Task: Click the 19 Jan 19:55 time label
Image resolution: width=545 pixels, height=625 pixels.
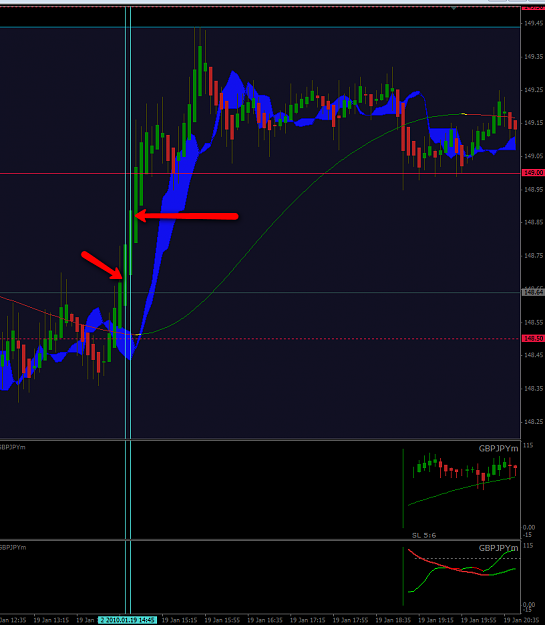Action: tap(478, 621)
